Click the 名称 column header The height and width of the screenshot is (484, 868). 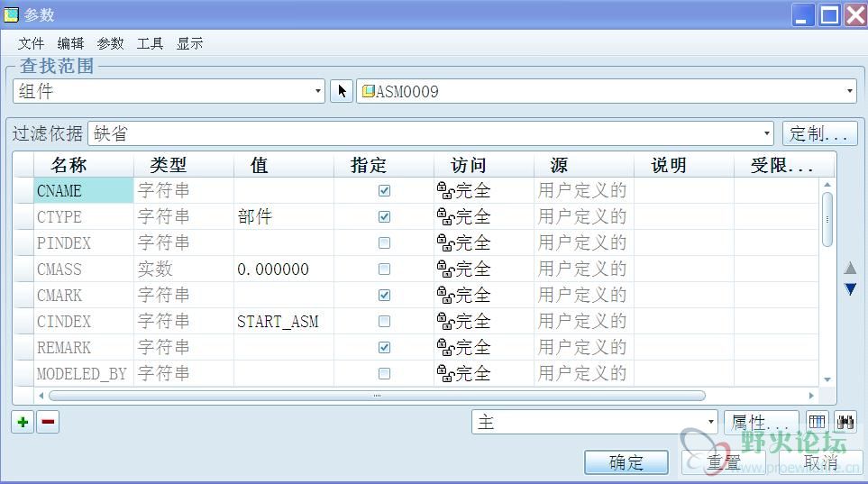(x=84, y=165)
